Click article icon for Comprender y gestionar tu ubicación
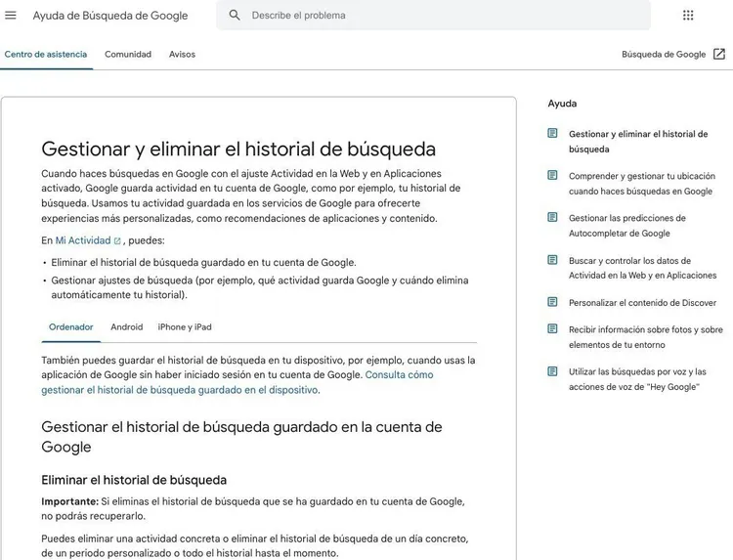The height and width of the screenshot is (560, 733). pyautogui.click(x=552, y=175)
